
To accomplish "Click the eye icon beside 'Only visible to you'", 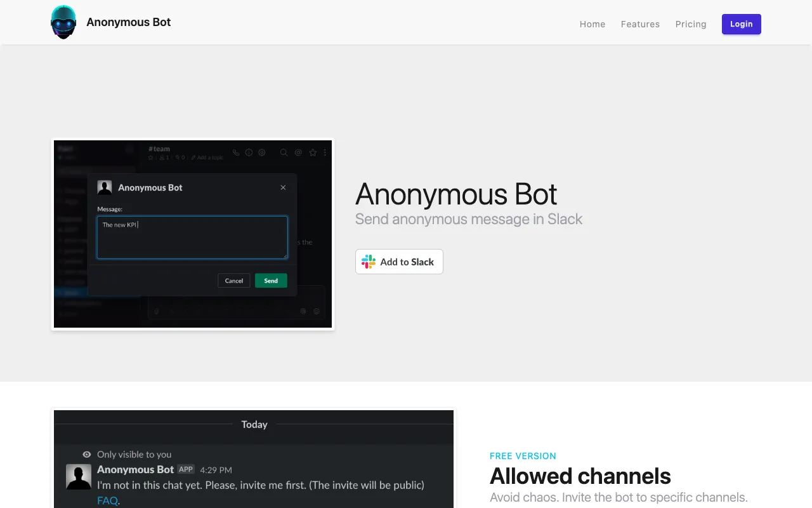I will click(87, 455).
